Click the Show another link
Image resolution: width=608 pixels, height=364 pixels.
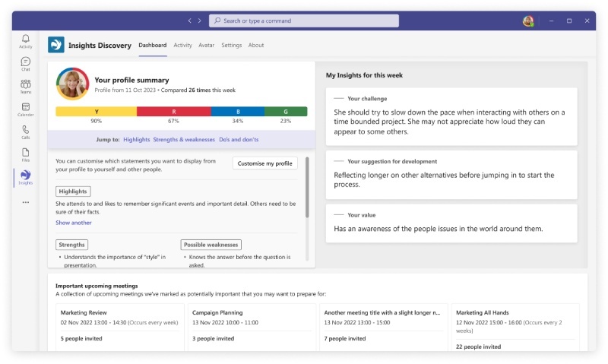(x=73, y=223)
